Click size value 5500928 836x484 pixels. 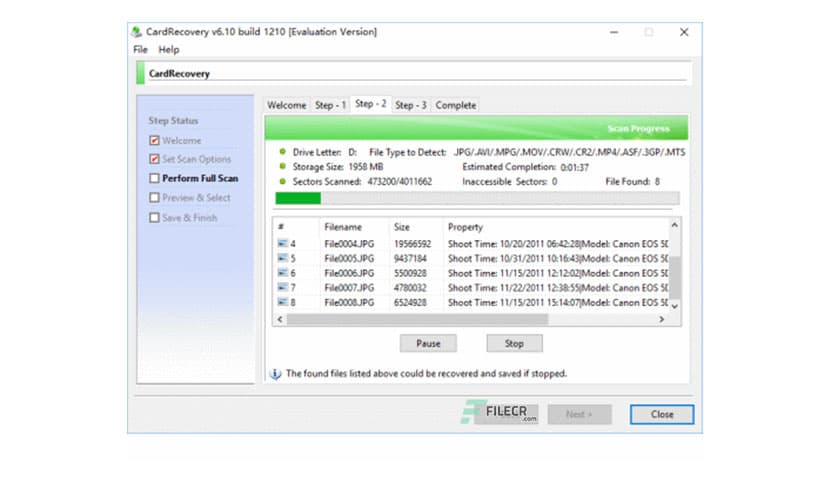(x=411, y=273)
